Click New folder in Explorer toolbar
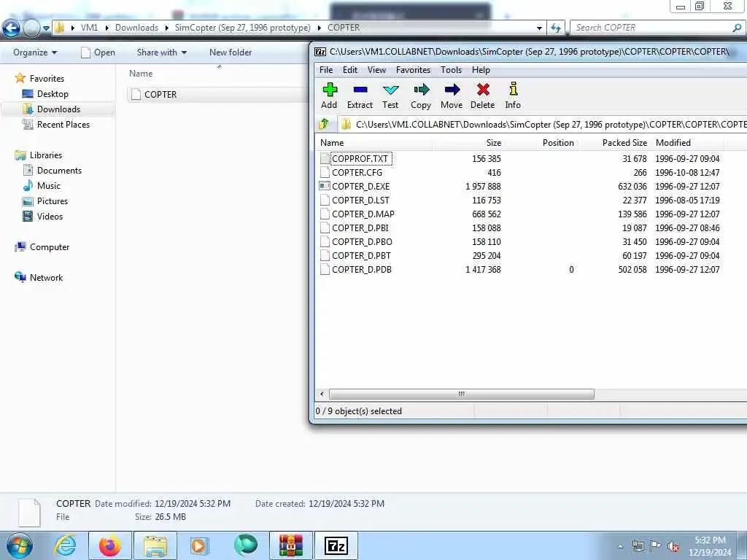This screenshot has width=747, height=560. point(231,52)
